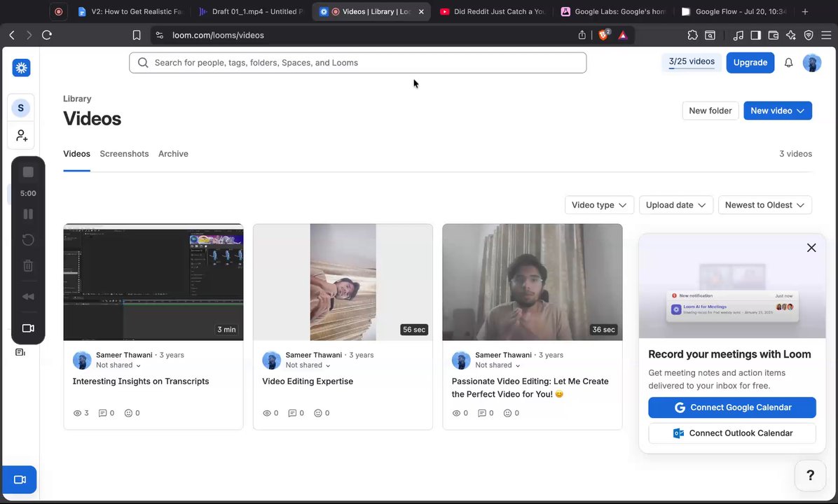This screenshot has width=838, height=504.
Task: Click Connect Outlook Calendar
Action: [x=731, y=433]
